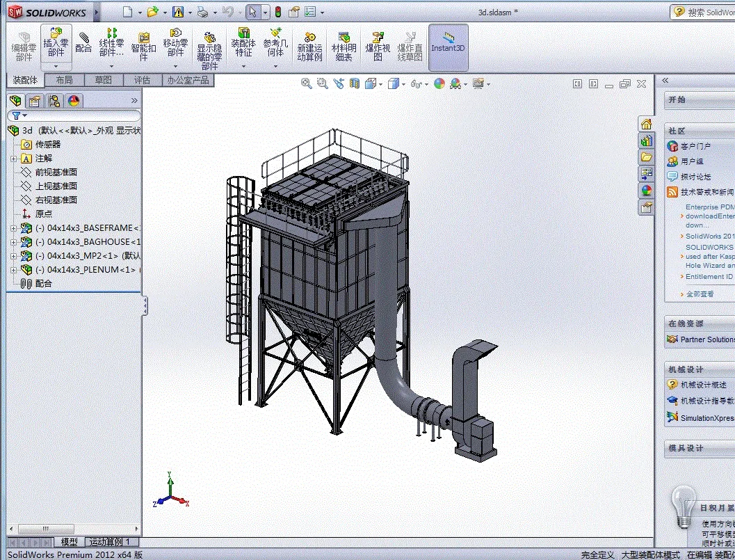Screen dimensions: 735x560
Task: Open the Display Style dropdown arrow
Action: coord(403,84)
